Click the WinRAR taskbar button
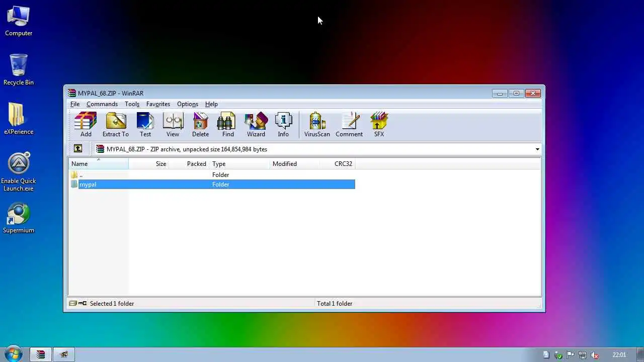Screen dimensions: 644x362 point(40,354)
